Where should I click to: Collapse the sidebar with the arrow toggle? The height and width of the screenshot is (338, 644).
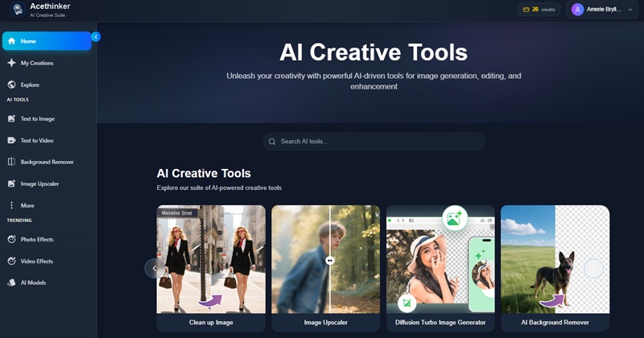(x=96, y=36)
